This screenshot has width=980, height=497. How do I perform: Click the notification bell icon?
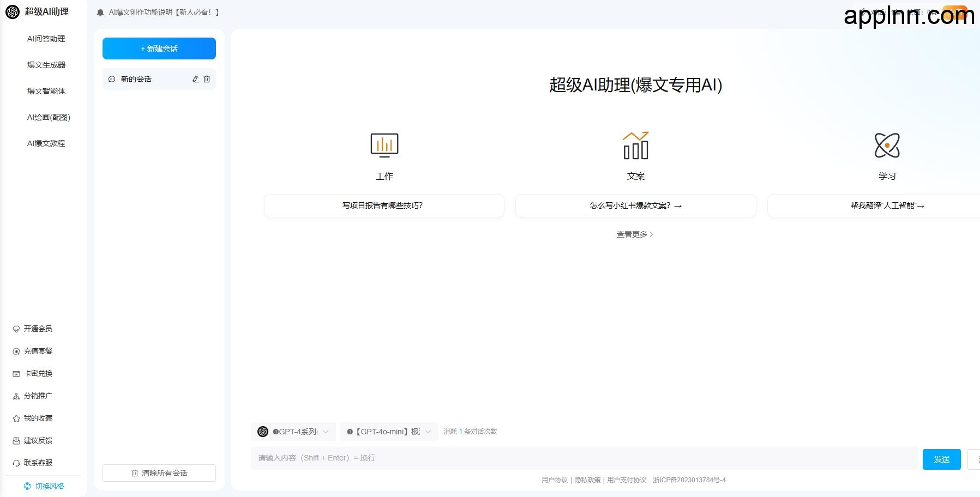point(100,12)
